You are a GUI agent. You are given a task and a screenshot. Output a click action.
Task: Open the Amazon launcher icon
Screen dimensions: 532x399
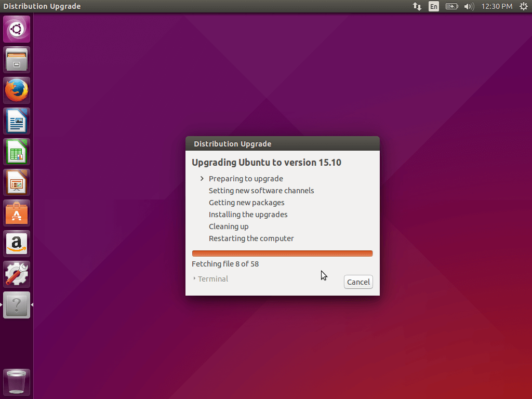coord(17,244)
